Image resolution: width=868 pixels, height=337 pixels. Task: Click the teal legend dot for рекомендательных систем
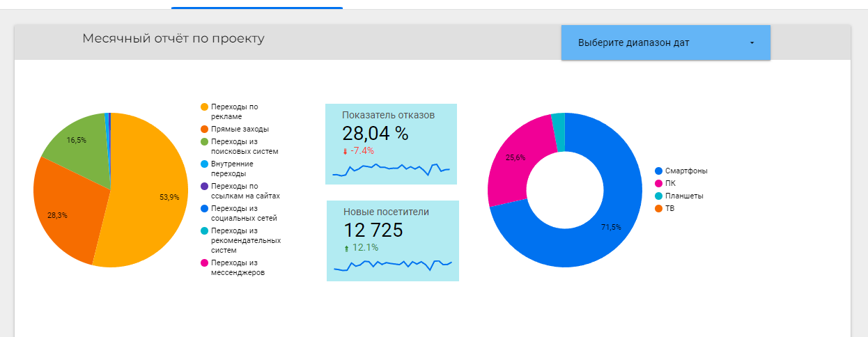[x=205, y=231]
